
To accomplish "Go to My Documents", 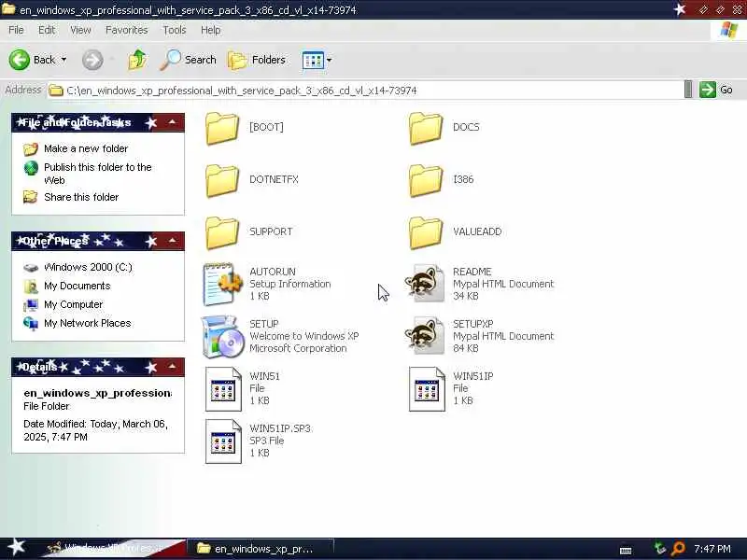I will 78,286.
